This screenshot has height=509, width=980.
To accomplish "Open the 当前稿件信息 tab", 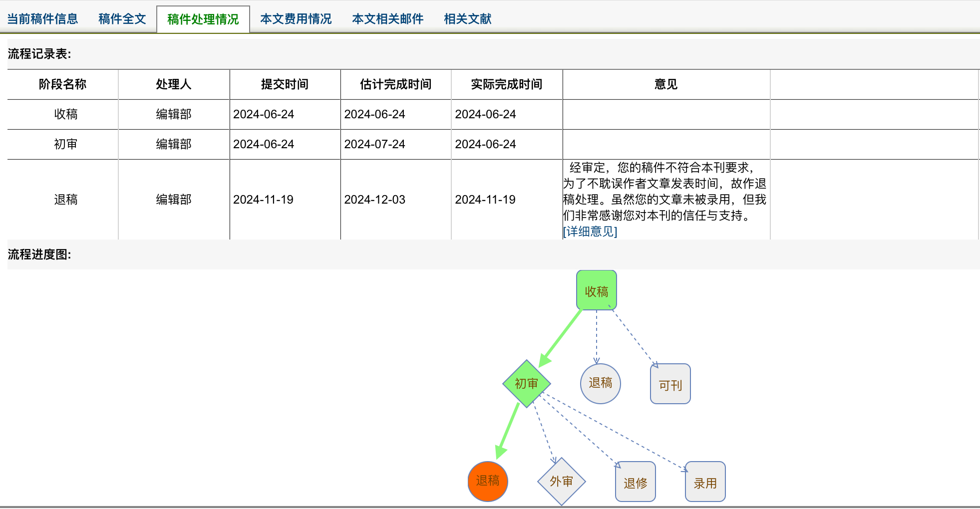I will [42, 19].
